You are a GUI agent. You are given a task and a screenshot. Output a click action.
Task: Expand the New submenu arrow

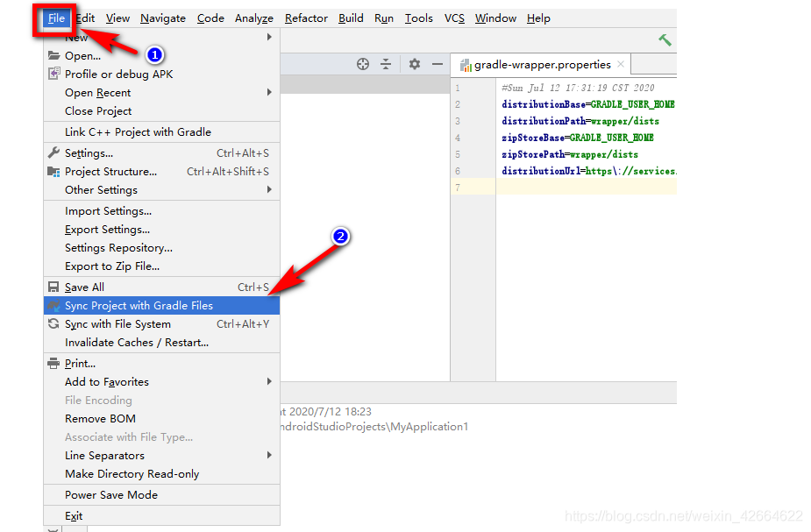tap(269, 37)
